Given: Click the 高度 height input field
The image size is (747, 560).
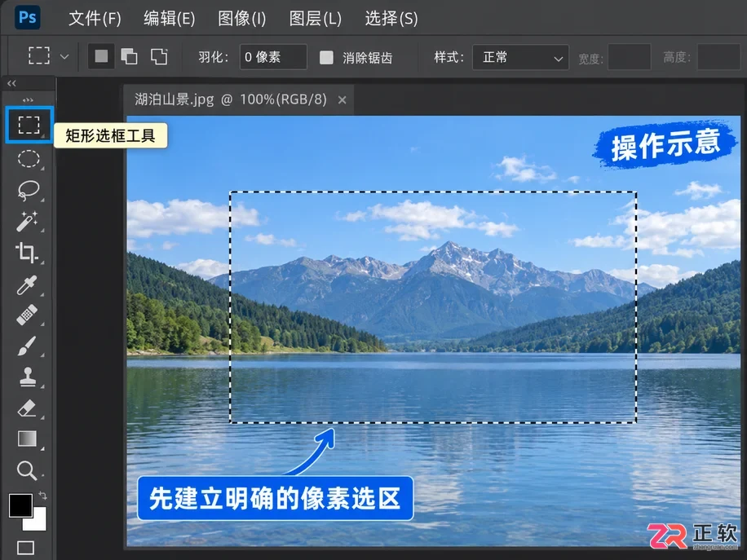Looking at the screenshot, I should pyautogui.click(x=718, y=57).
